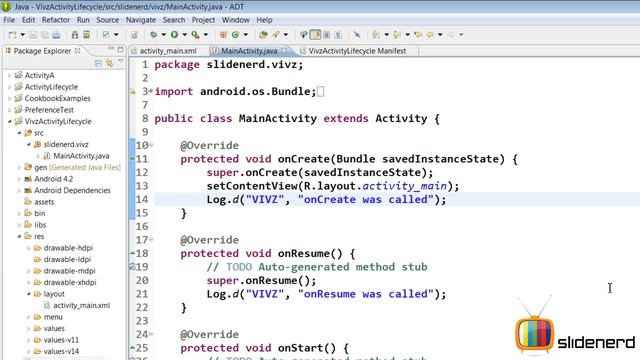Select activity_main.xml under layout folder
Screen dimensions: 640x360
[x=81, y=305]
